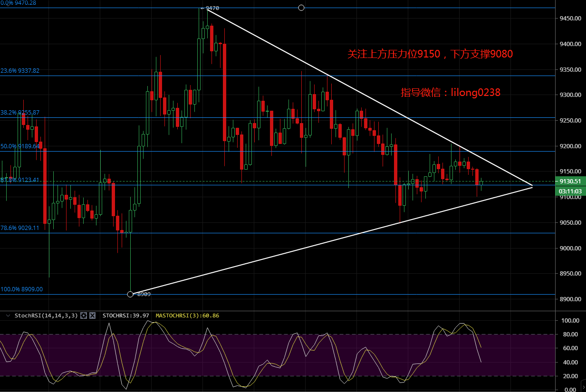Click the StochRSI(14,14,3,3) indicator title

(46, 316)
